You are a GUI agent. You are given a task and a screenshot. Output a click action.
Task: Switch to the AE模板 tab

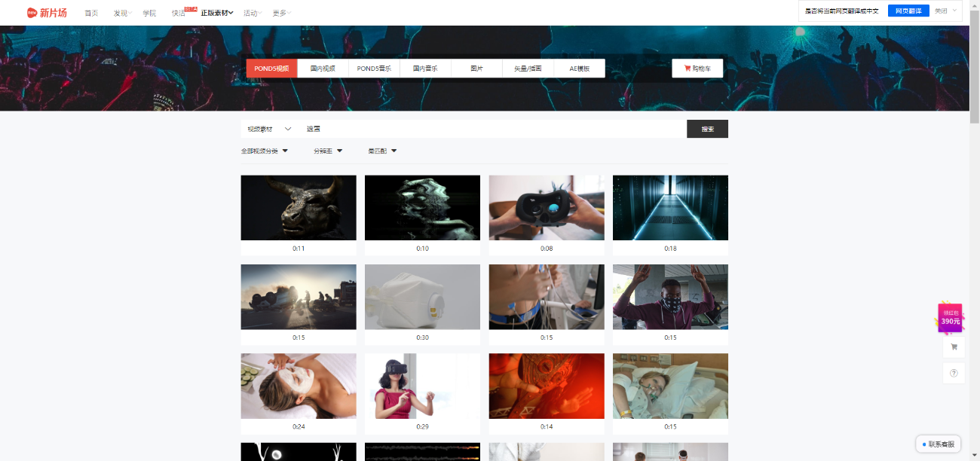(579, 69)
